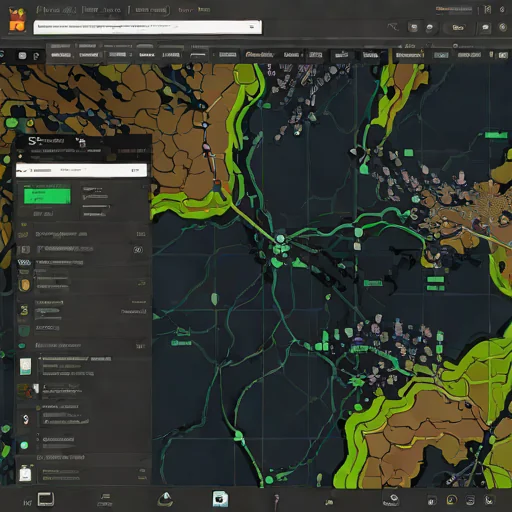Select the white bottle icon in the bottom side panel row
The height and width of the screenshot is (512, 512).
coord(25,473)
